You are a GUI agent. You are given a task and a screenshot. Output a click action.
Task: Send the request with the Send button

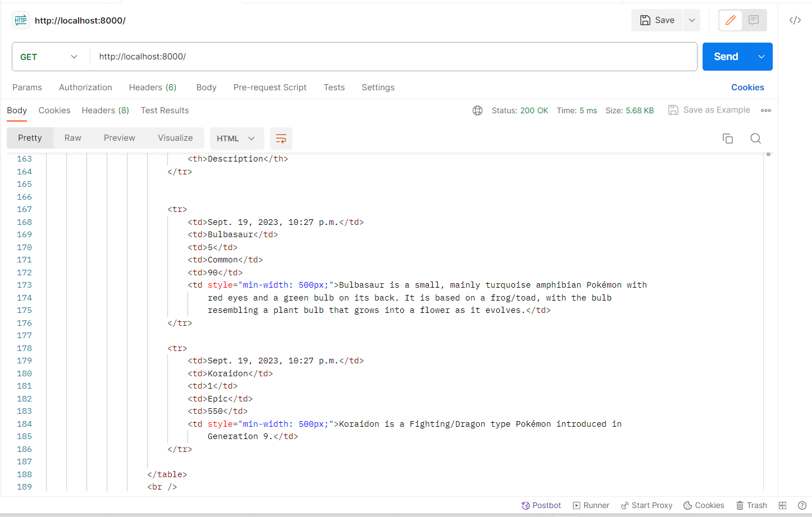[726, 57]
